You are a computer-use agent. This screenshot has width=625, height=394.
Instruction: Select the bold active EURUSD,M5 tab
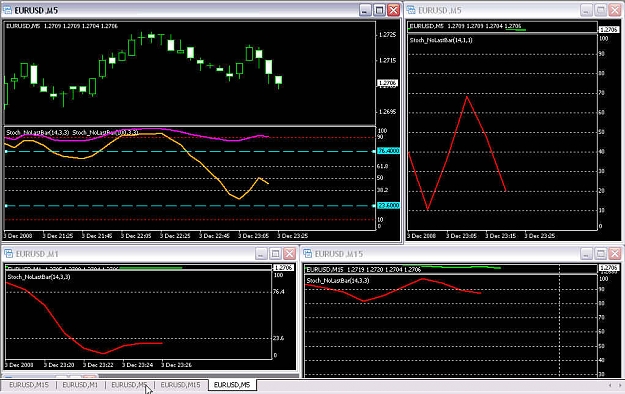point(232,385)
